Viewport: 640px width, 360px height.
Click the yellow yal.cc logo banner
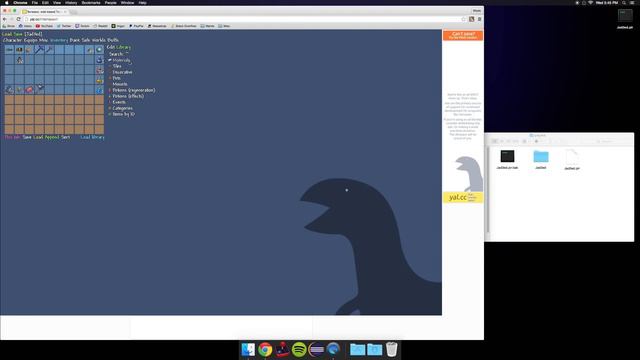[x=463, y=198]
